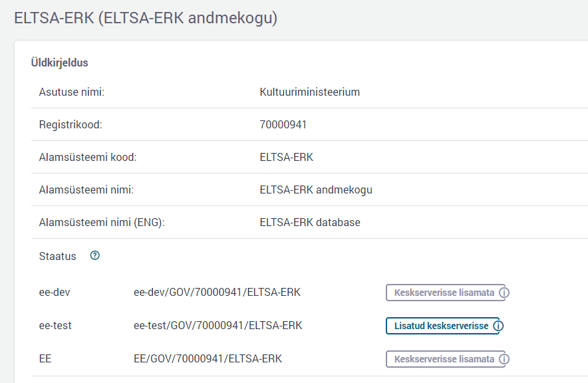
Task: Click the registry code 70000941
Action: 283,124
